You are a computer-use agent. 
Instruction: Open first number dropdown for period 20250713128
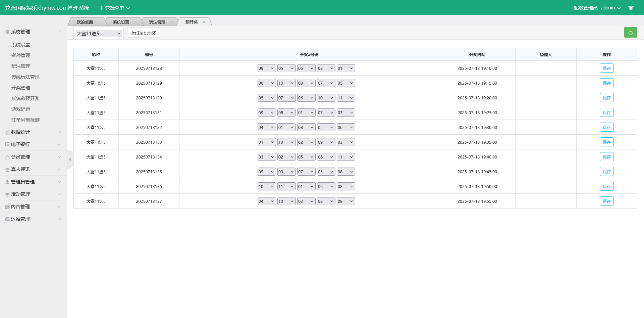click(x=266, y=69)
